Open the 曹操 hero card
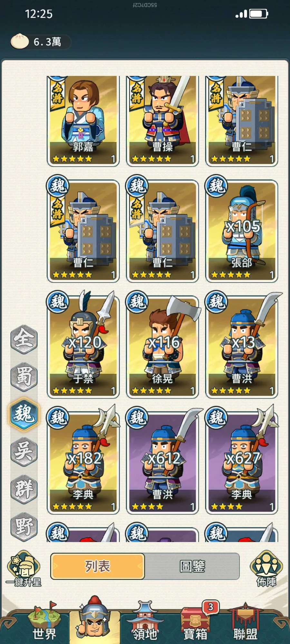This screenshot has width=290, height=644. 162,121
